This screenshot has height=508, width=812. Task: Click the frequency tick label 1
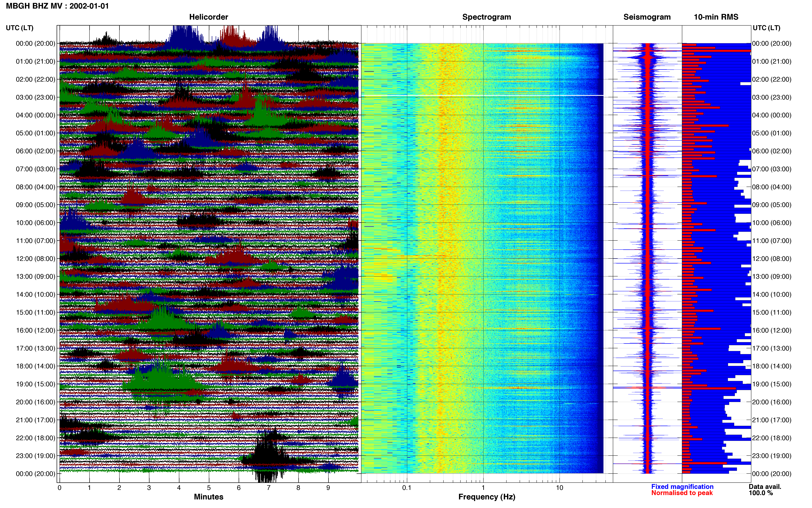click(x=483, y=488)
